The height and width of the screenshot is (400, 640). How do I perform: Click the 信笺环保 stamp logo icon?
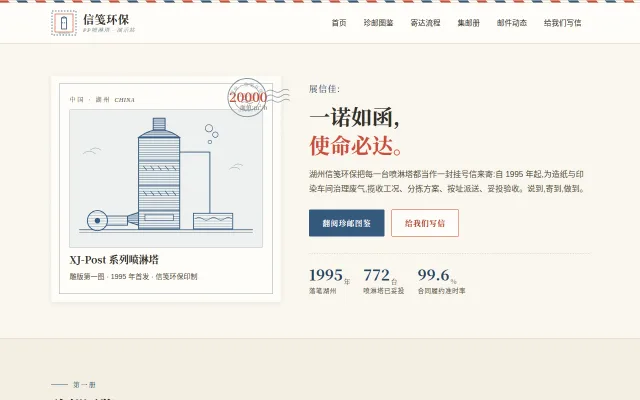pyautogui.click(x=64, y=23)
